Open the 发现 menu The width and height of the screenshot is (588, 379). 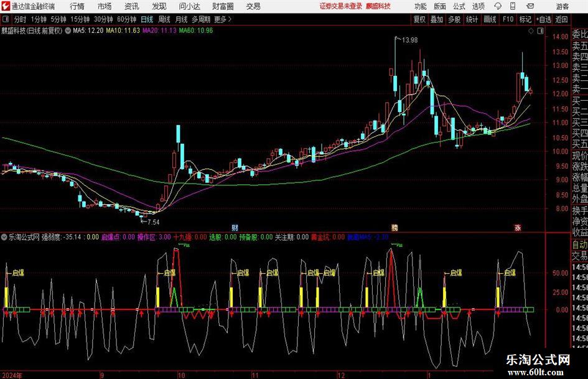tap(159, 6)
